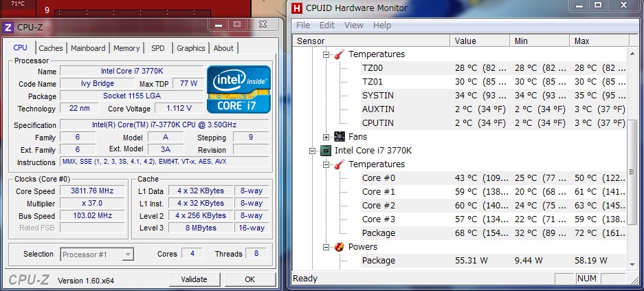Select the CPUTIN sensor row
The height and width of the screenshot is (291, 644).
494,123
